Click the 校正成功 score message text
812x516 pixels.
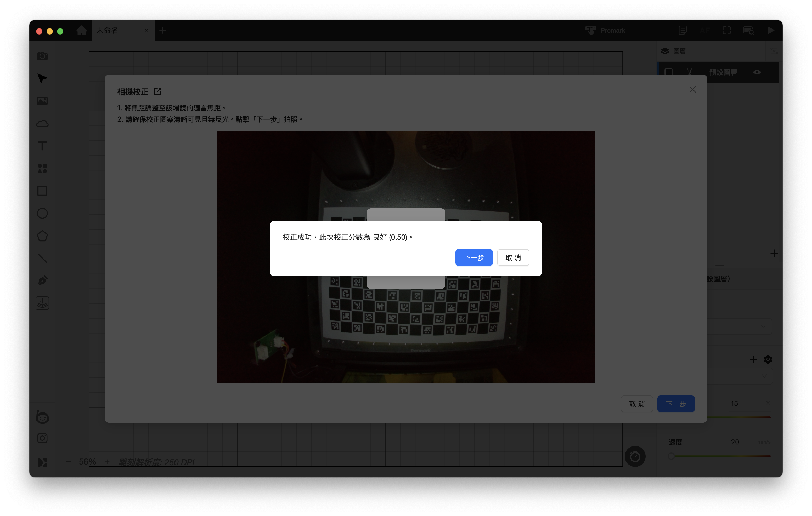pyautogui.click(x=347, y=237)
